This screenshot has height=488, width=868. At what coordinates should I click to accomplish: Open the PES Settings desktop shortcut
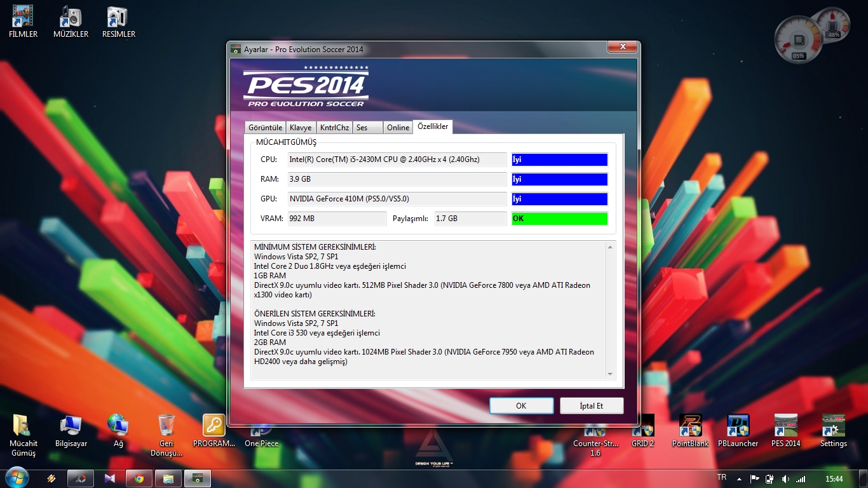click(x=833, y=431)
